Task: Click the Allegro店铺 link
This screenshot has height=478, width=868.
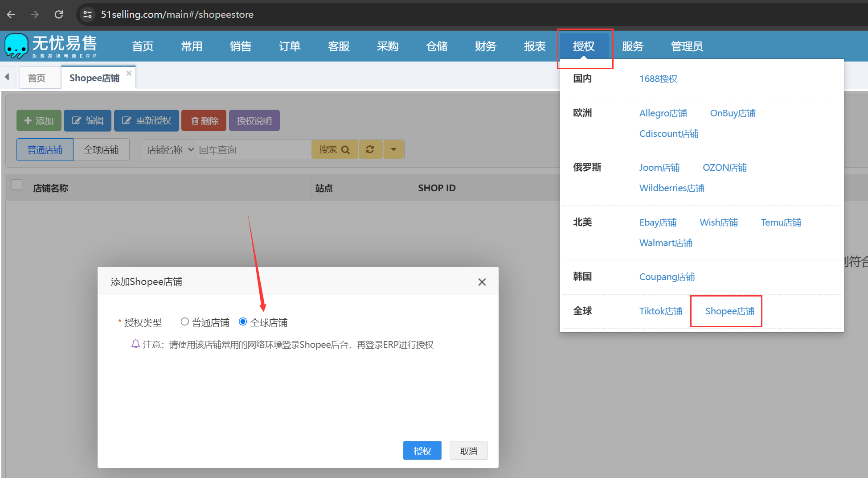Action: 663,113
